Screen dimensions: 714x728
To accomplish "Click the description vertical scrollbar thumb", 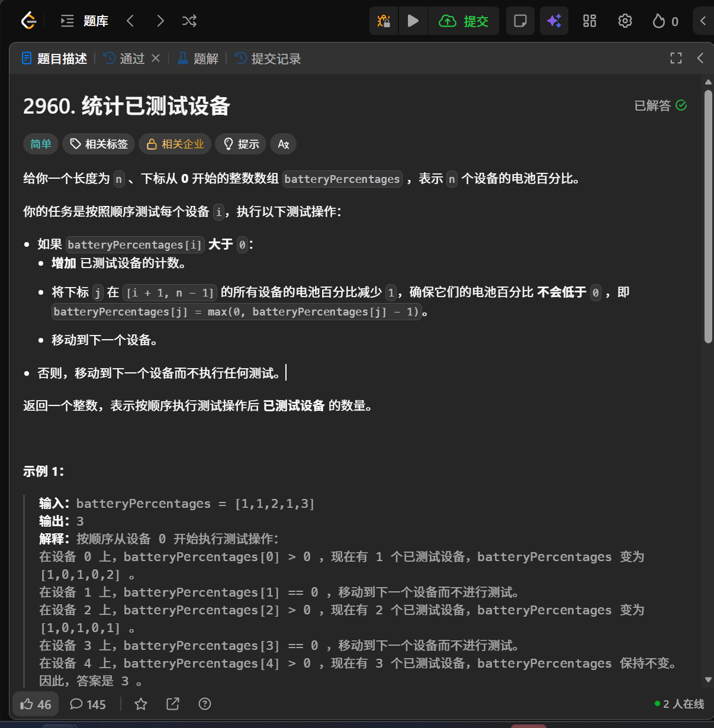I will coord(708,217).
